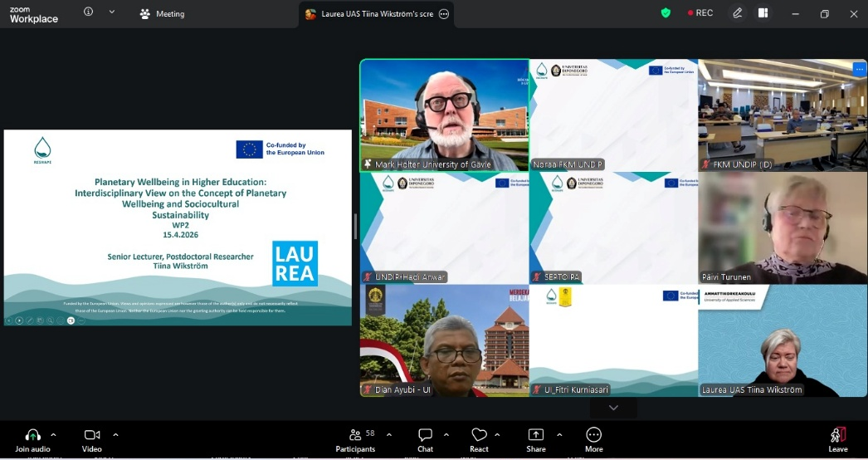This screenshot has height=460, width=868.
Task: Switch to the Meeting tab
Action: coord(163,14)
